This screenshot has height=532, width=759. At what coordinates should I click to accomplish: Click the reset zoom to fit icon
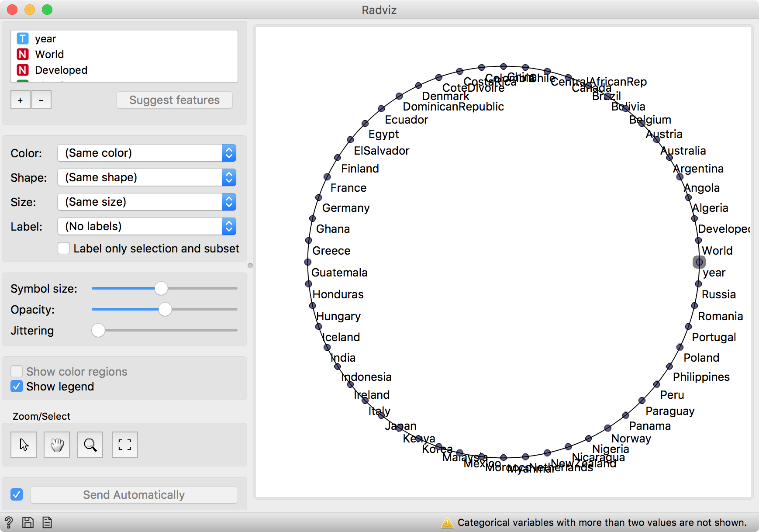pyautogui.click(x=125, y=445)
